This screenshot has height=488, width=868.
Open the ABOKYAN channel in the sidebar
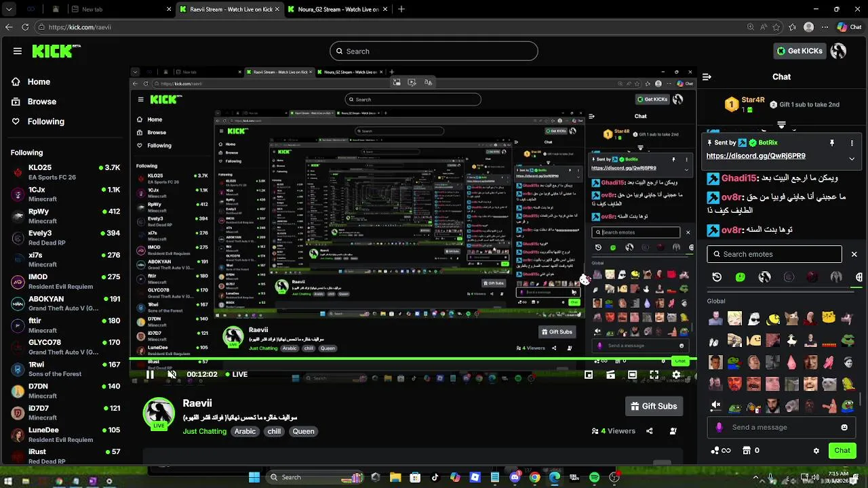click(65, 304)
